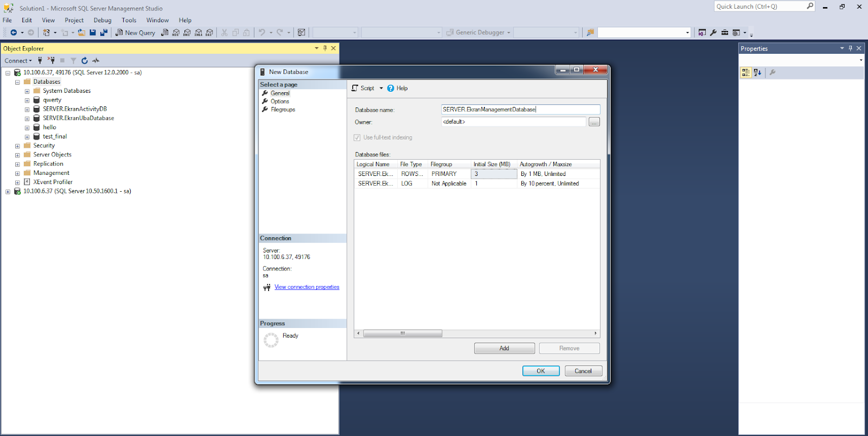Toggle the Use full-text indexing checkbox

[x=357, y=137]
